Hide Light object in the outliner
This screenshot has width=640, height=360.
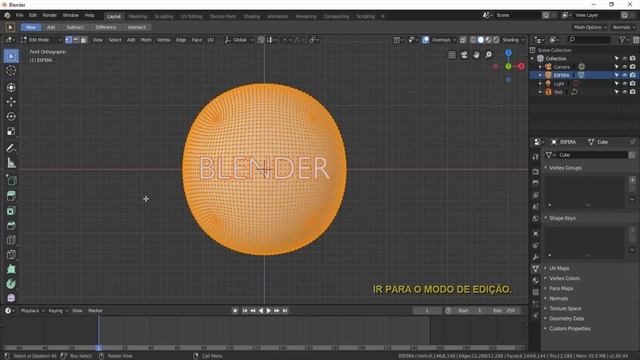pyautogui.click(x=624, y=84)
